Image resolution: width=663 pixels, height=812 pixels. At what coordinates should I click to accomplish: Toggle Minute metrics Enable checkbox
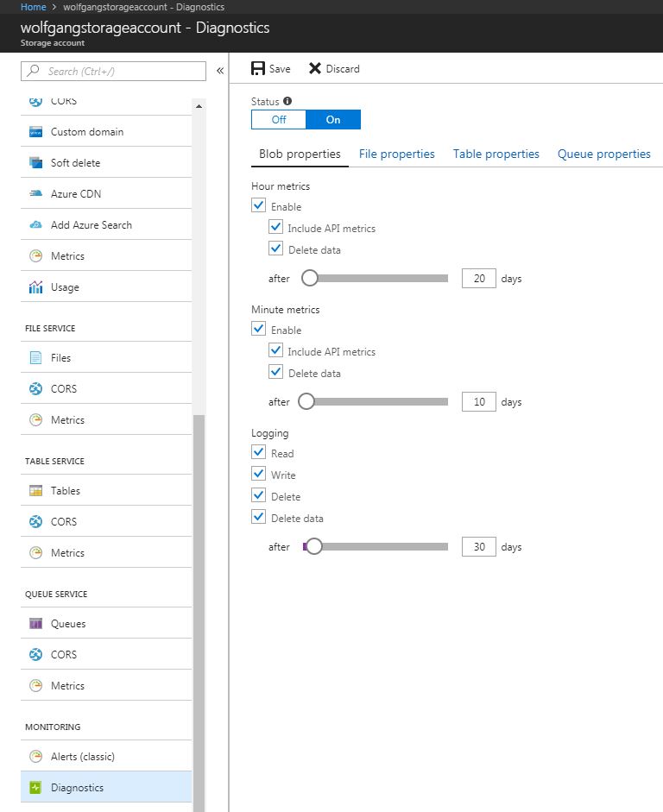[258, 329]
